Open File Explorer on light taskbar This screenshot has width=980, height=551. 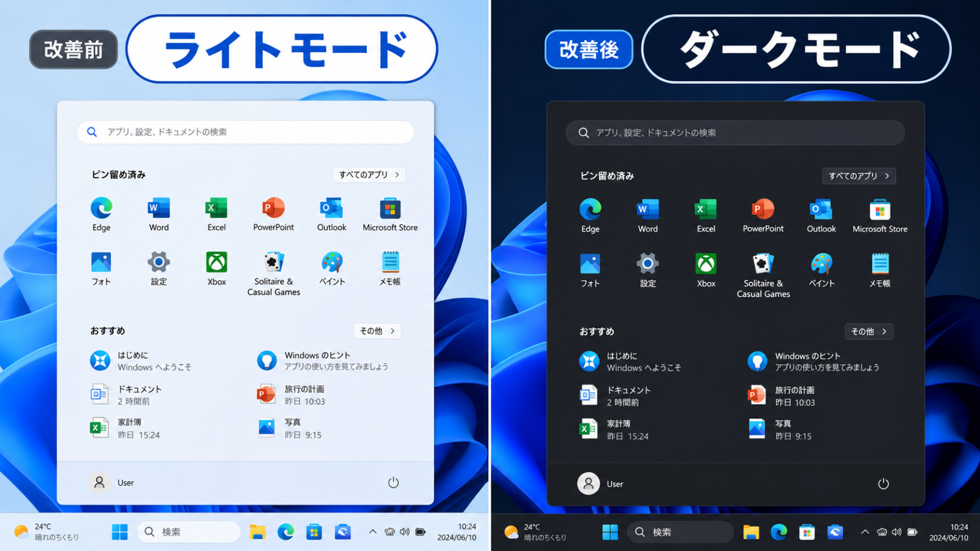click(257, 531)
